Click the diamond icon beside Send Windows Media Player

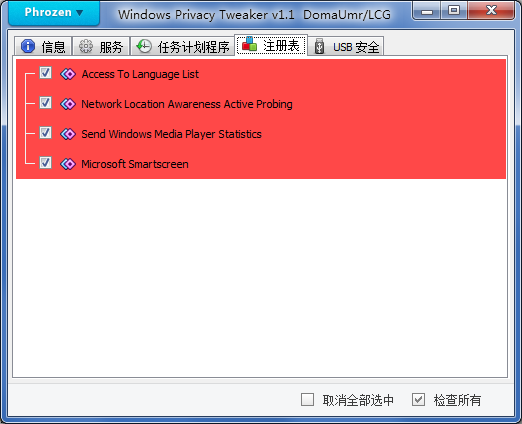pyautogui.click(x=68, y=134)
